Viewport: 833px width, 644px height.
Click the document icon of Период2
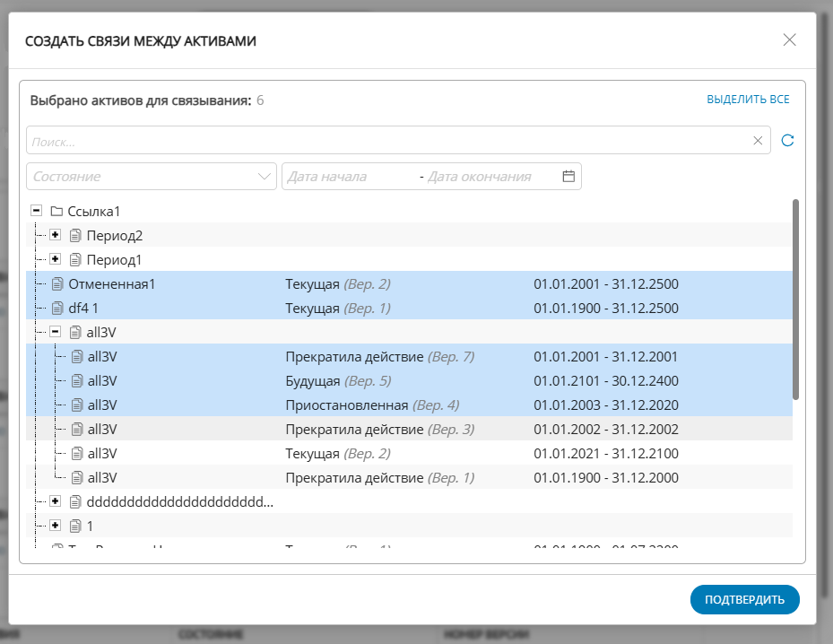pos(75,236)
